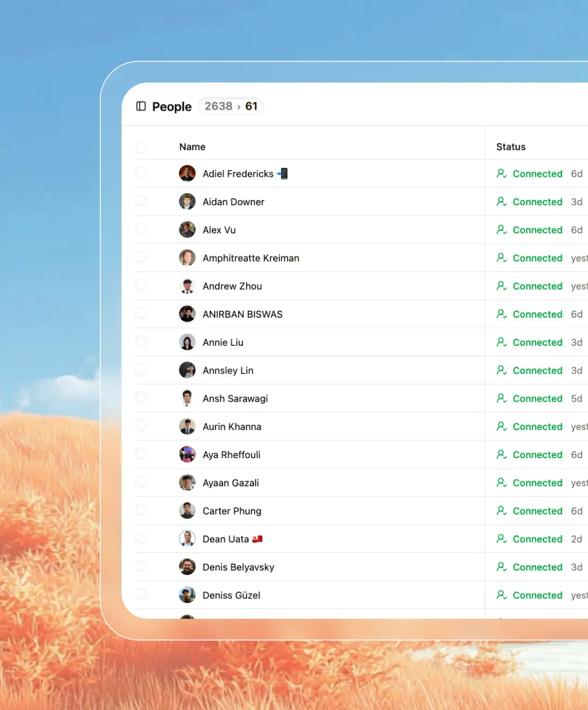Open the Aurin Khanna name
The image size is (588, 710).
[232, 427]
